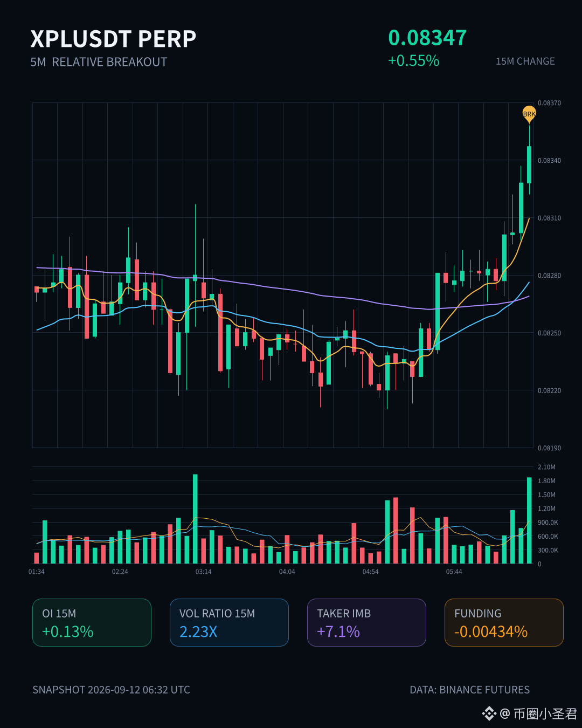
Task: Click the XPLUSDT PERP title
Action: coord(113,39)
